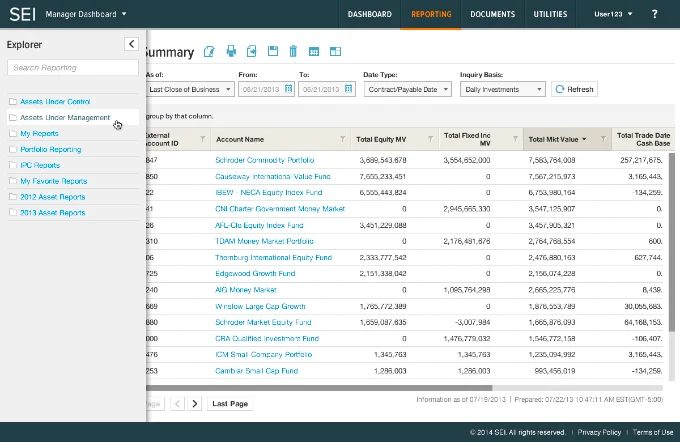Click the My Reports folder icon
Image resolution: width=680 pixels, height=442 pixels.
pyautogui.click(x=13, y=134)
